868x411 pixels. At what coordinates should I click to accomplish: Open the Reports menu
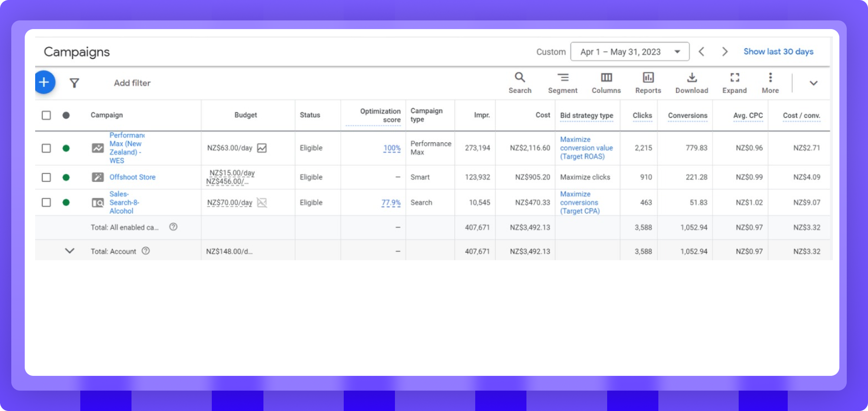click(x=648, y=82)
